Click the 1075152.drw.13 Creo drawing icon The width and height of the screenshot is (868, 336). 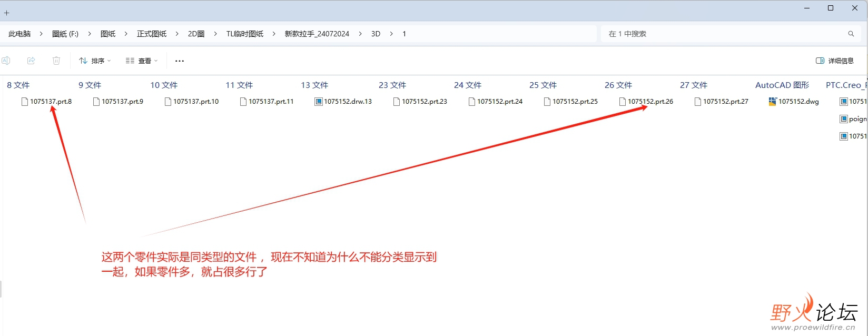pyautogui.click(x=319, y=102)
